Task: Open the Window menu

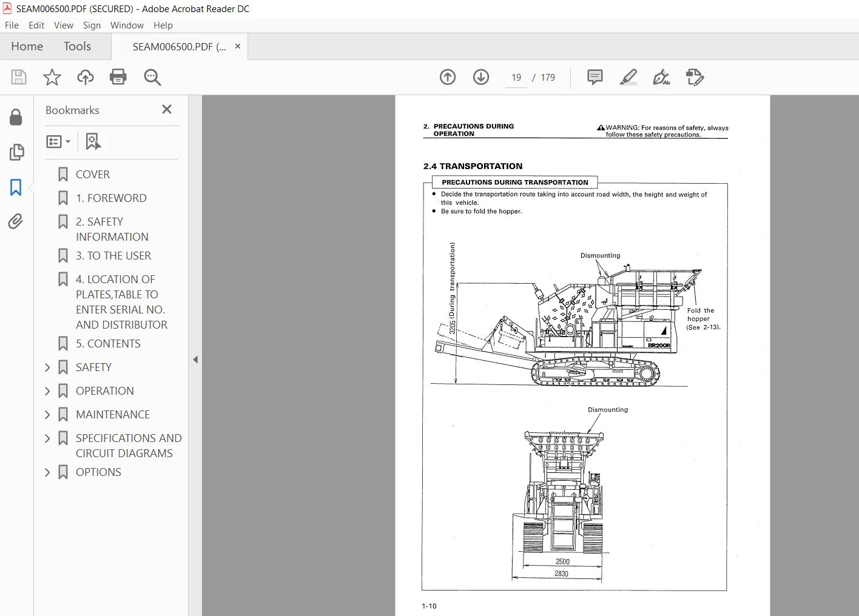Action: point(127,25)
